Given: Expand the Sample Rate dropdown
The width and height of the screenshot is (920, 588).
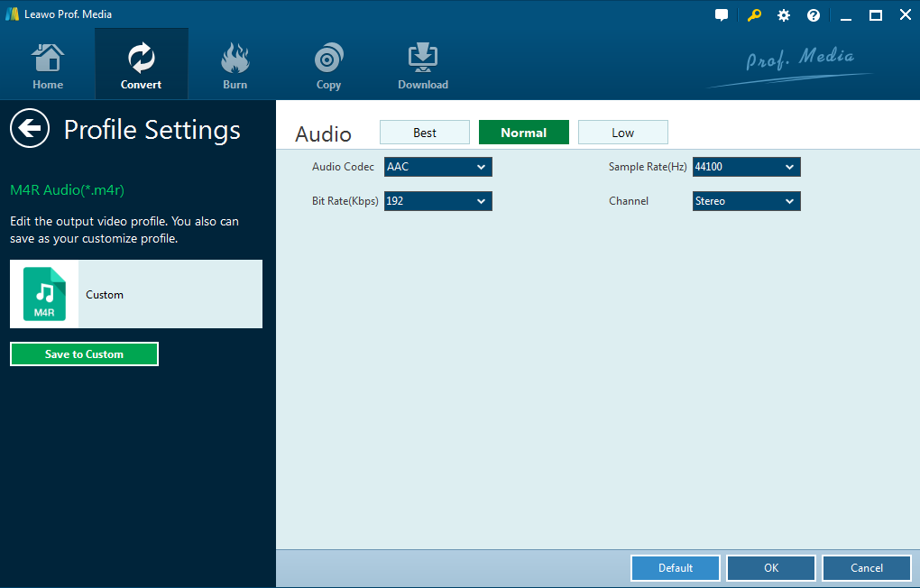Looking at the screenshot, I should (746, 167).
